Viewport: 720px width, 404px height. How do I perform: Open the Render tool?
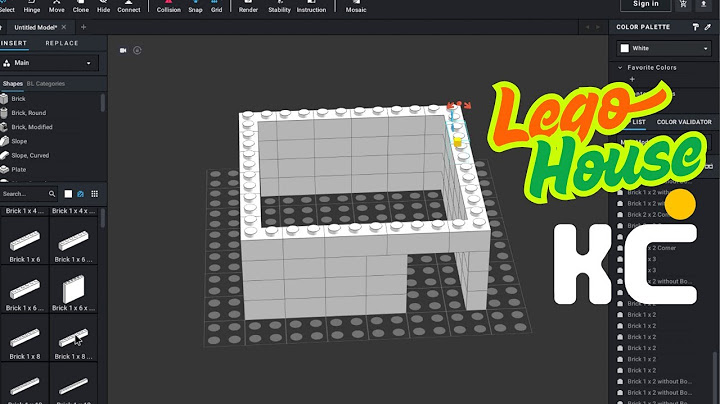[248, 7]
